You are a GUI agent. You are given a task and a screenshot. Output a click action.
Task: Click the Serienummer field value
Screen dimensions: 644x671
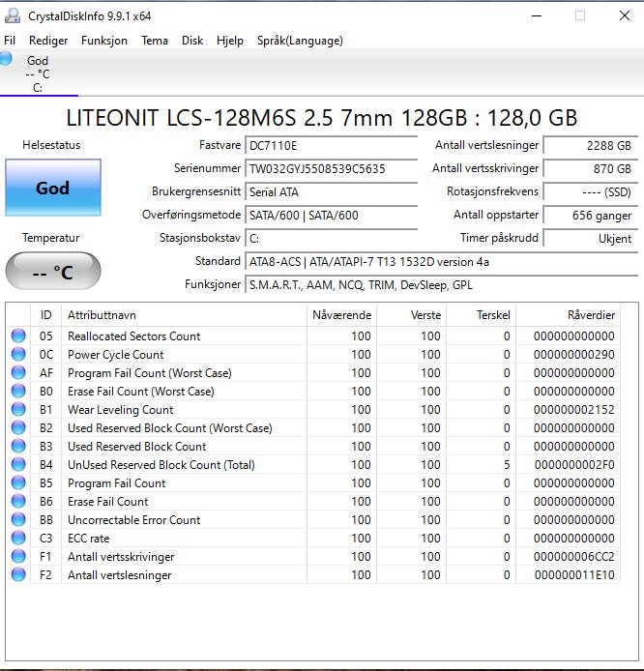332,168
